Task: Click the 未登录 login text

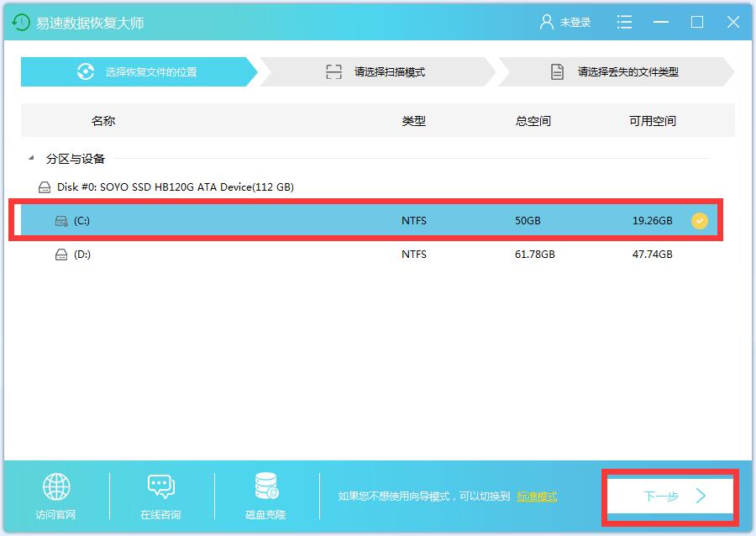Action: (x=575, y=23)
